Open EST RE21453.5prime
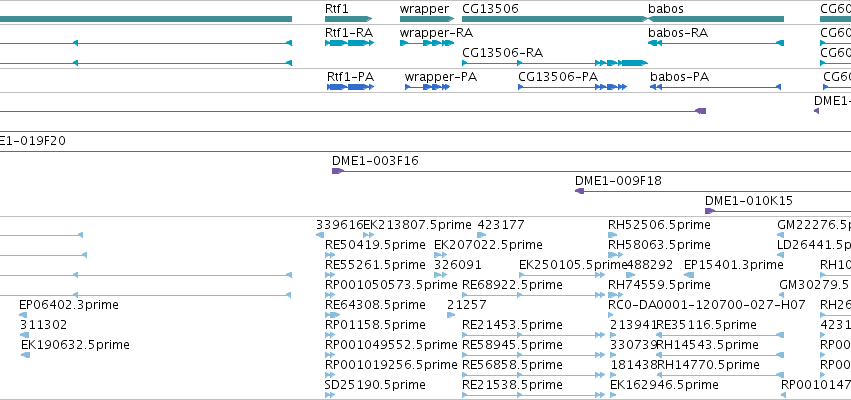The width and height of the screenshot is (851, 400). pyautogui.click(x=512, y=325)
